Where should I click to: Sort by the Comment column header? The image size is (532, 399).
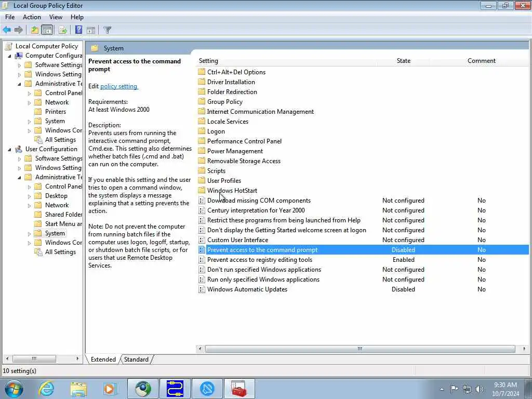click(482, 61)
